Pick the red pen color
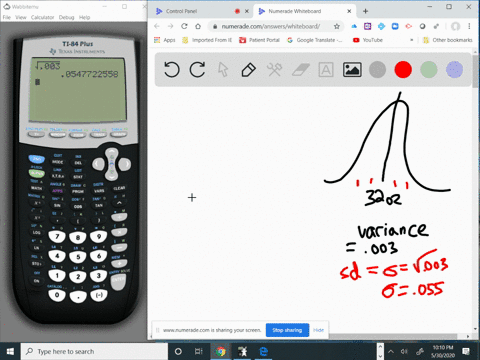The width and height of the screenshot is (480, 360). [x=403, y=70]
